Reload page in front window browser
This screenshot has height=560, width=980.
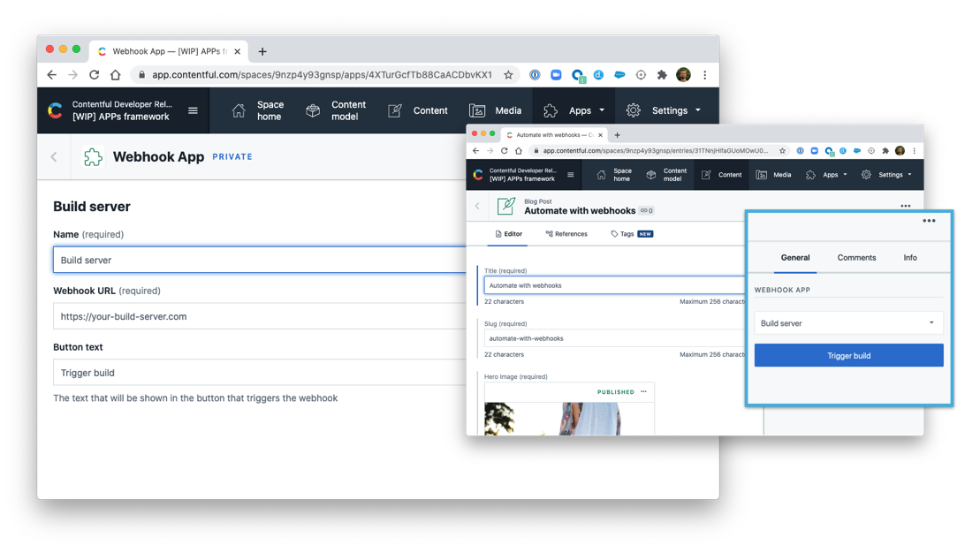(505, 151)
